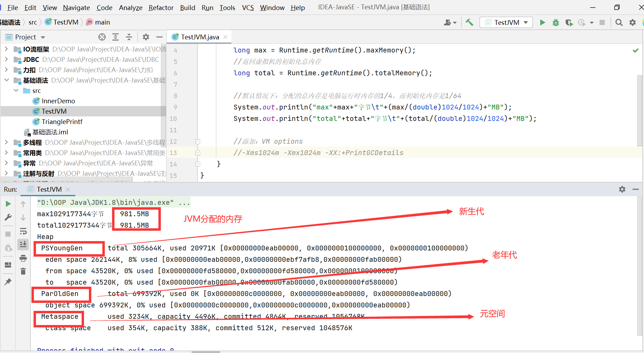Expand the 注解与反射 module
This screenshot has height=353, width=644.
[x=6, y=173]
